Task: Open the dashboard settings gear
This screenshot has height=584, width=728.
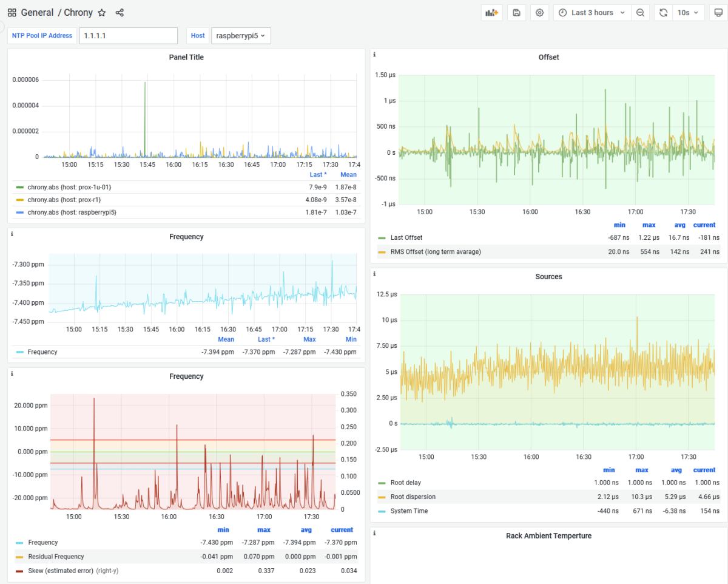Action: coord(539,12)
